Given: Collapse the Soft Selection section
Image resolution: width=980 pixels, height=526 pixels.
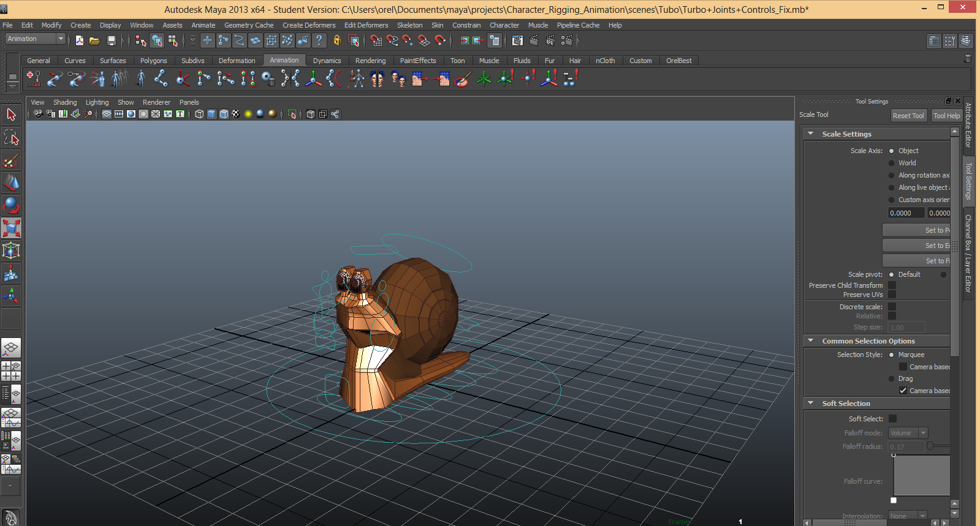Looking at the screenshot, I should point(811,404).
